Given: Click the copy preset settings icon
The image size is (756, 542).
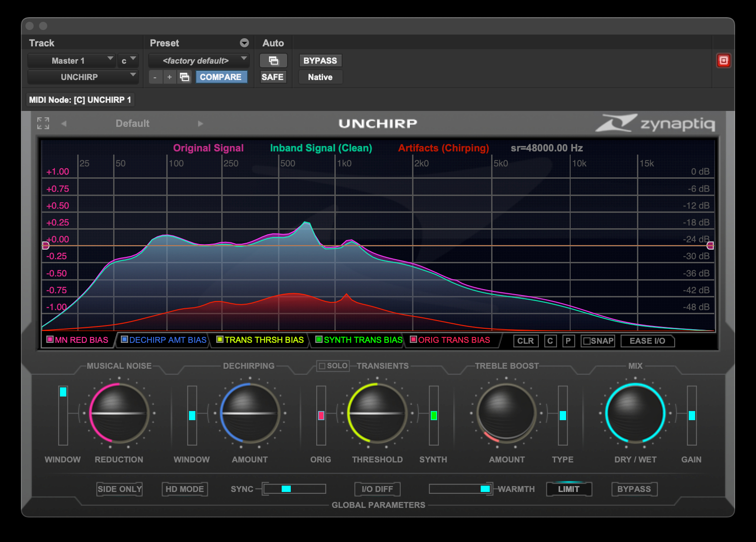Looking at the screenshot, I should (184, 77).
